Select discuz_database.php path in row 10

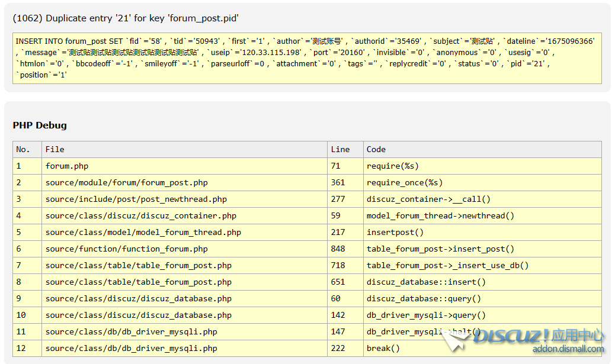click(x=139, y=315)
